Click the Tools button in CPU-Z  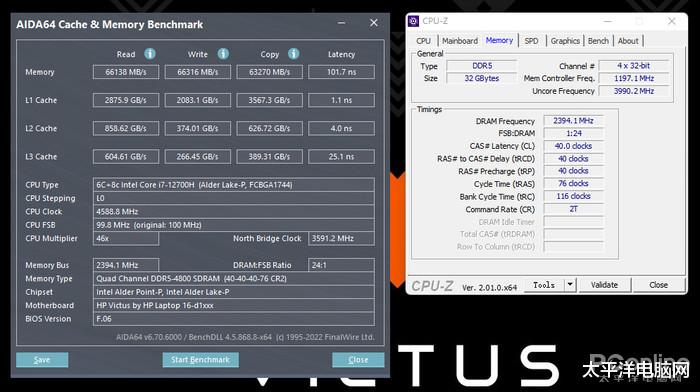pos(544,285)
